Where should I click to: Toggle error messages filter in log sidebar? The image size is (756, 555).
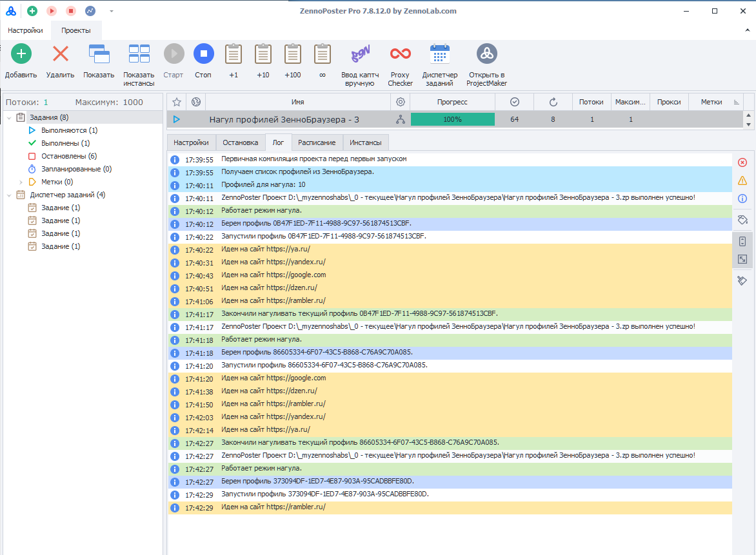[x=742, y=162]
